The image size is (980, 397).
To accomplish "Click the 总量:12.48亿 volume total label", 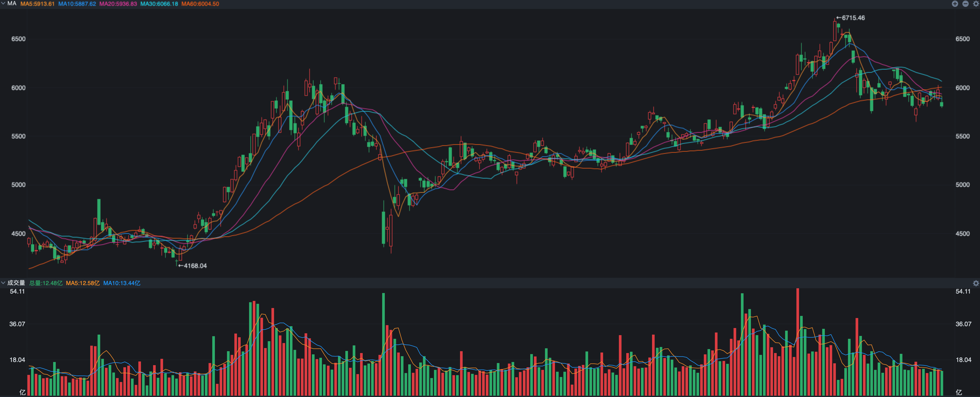I will point(46,283).
